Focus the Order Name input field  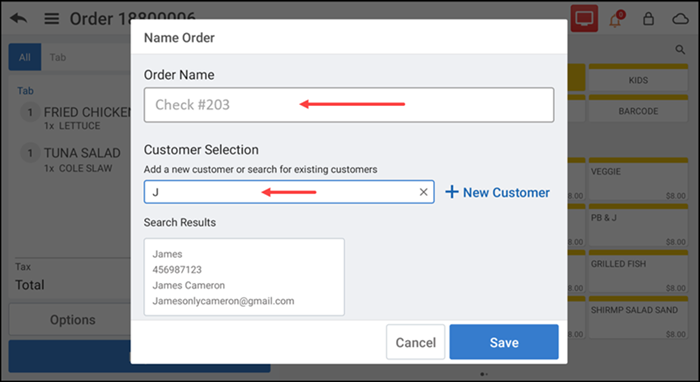(x=349, y=105)
